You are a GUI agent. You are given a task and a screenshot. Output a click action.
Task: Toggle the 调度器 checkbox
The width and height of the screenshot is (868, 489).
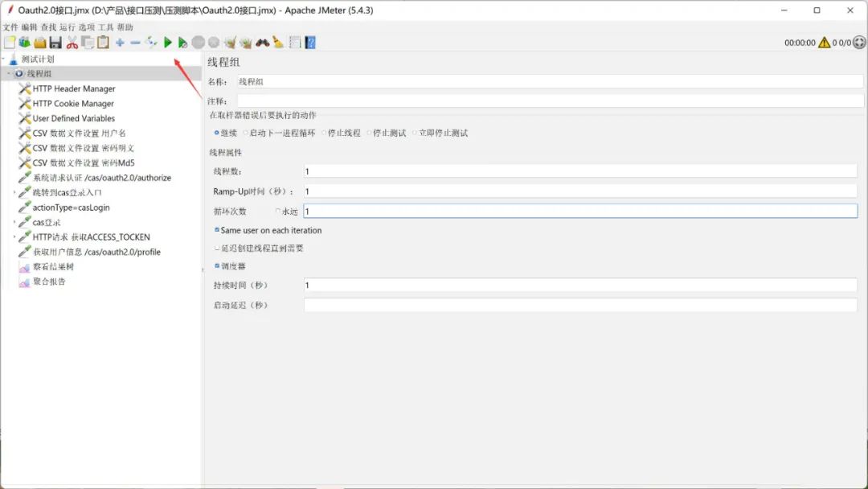tap(217, 266)
